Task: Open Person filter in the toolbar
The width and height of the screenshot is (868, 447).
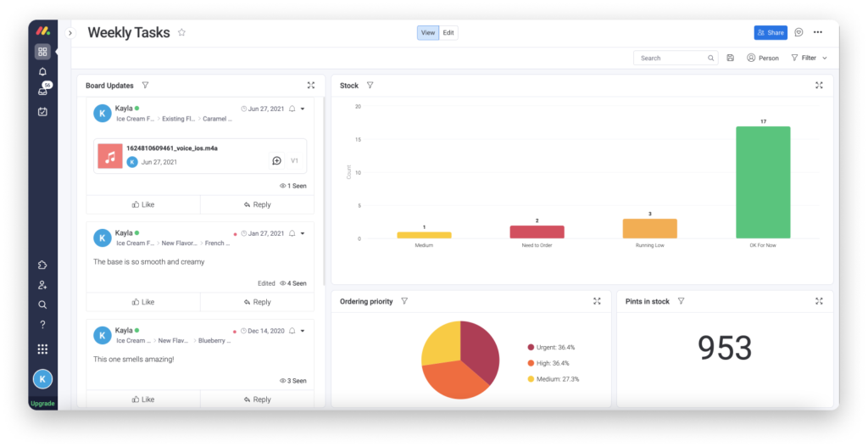Action: pyautogui.click(x=762, y=59)
